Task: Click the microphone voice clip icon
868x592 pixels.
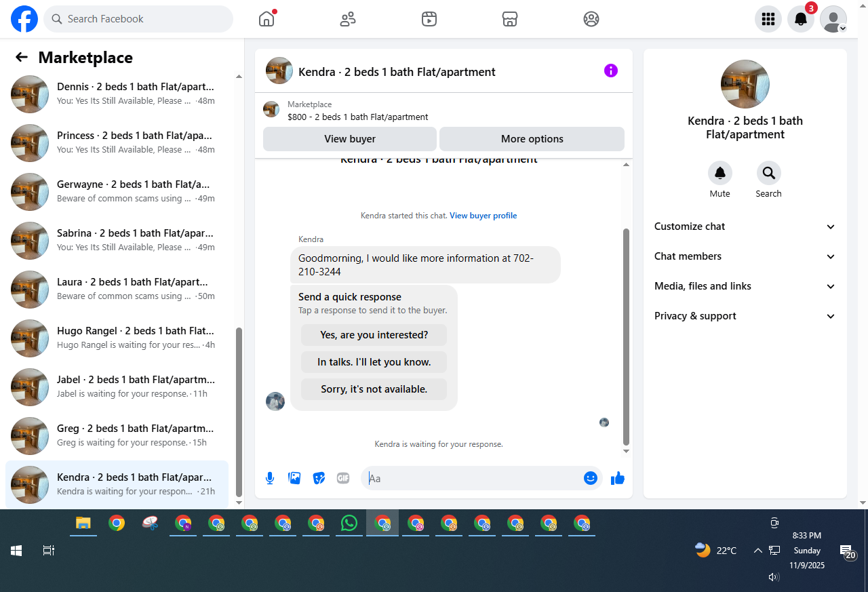Action: (x=270, y=478)
